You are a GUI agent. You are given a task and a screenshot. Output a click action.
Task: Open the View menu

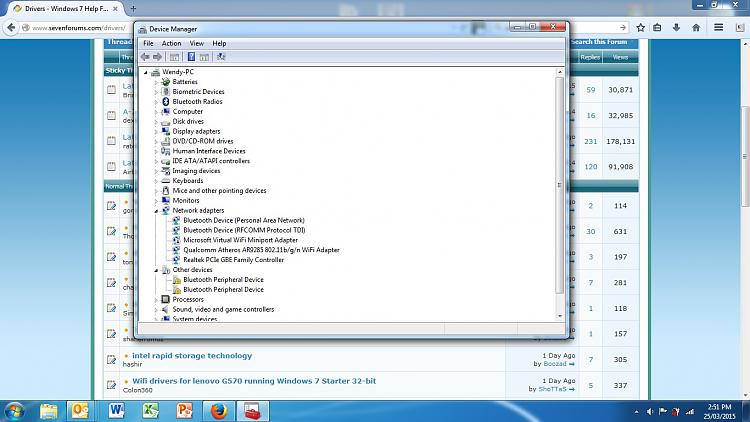pos(197,43)
